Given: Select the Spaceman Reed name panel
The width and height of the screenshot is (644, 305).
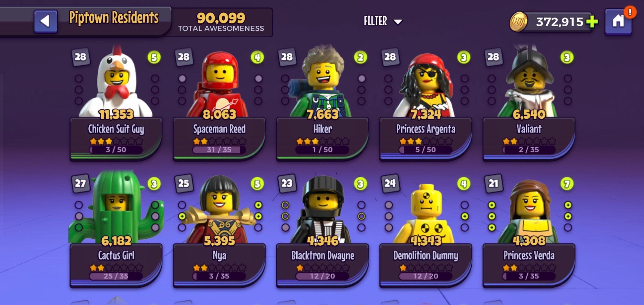Looking at the screenshot, I should pos(219,139).
